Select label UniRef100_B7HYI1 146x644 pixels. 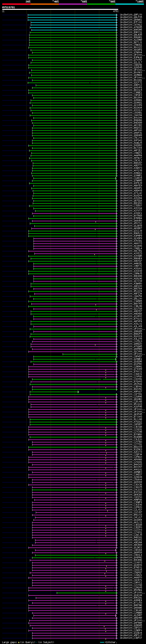pos(131,372)
